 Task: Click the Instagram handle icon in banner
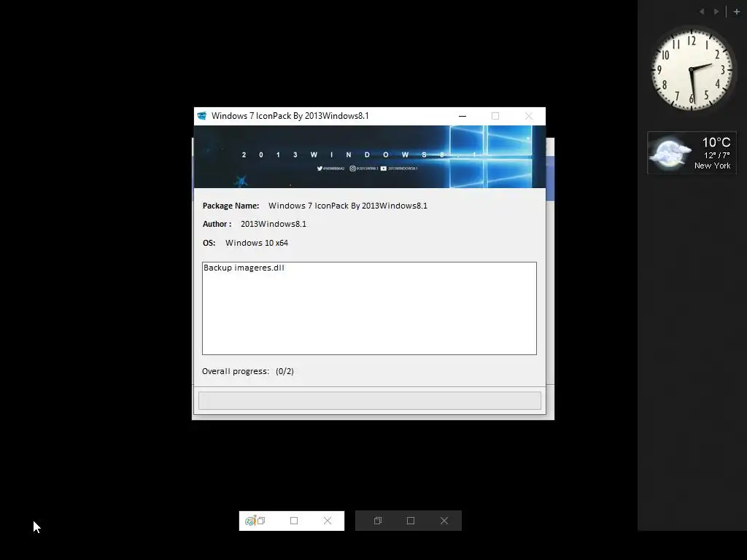pyautogui.click(x=352, y=168)
